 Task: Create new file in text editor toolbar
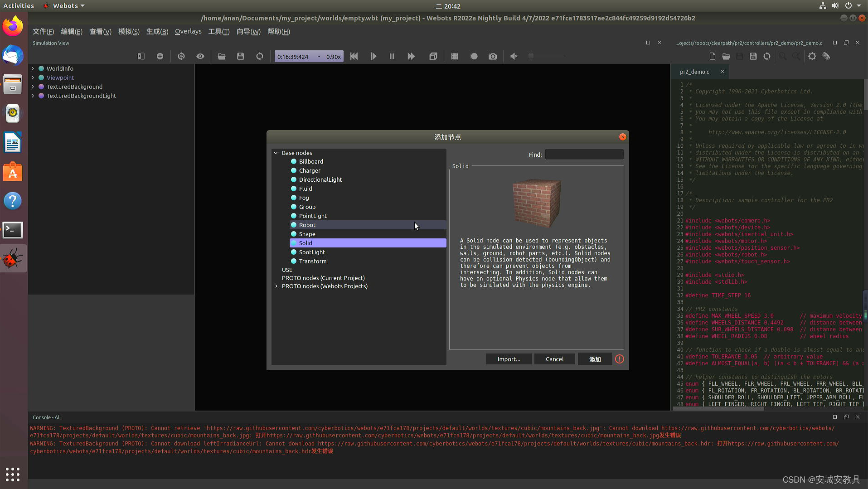pos(713,56)
